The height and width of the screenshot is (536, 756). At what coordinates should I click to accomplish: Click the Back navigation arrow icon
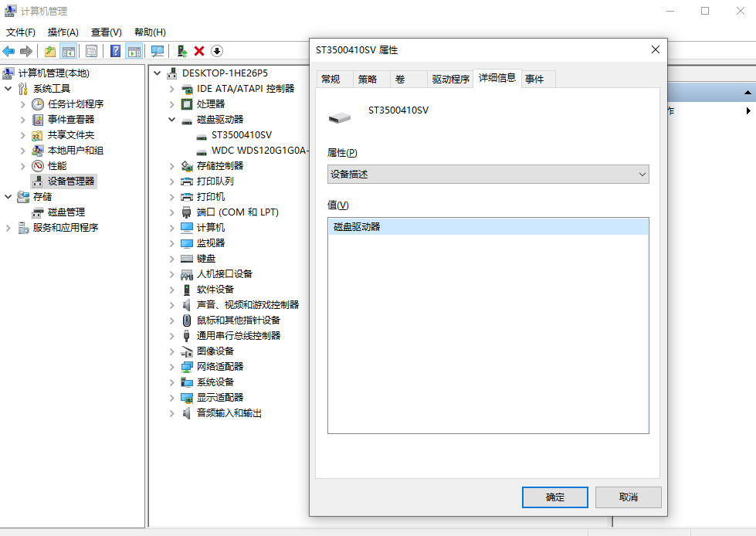point(8,51)
